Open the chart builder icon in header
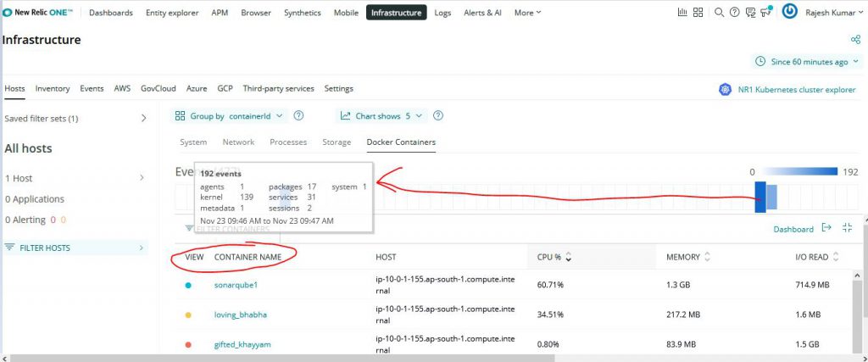Screen dimensions: 868x362 pos(683,13)
